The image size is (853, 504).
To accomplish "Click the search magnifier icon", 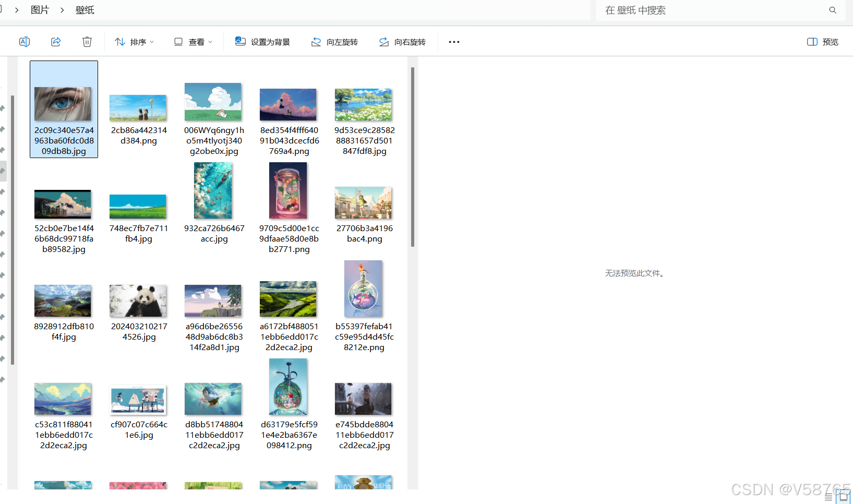I will pyautogui.click(x=833, y=10).
